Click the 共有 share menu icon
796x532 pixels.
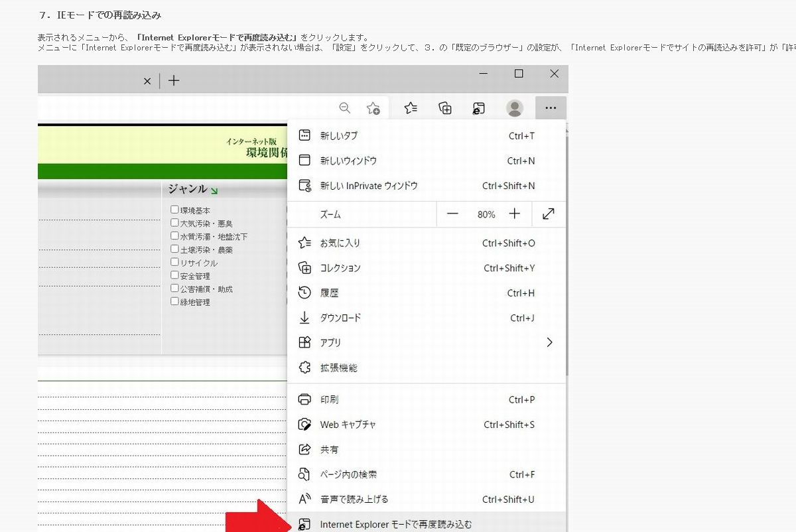click(304, 449)
